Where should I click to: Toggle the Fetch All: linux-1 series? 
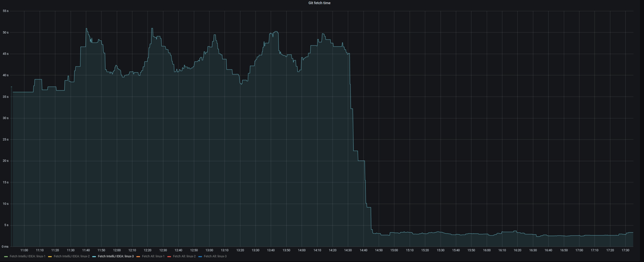(153, 256)
